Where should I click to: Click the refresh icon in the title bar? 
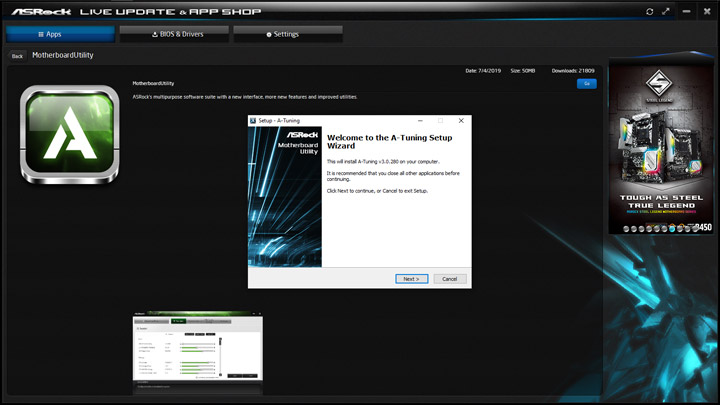[x=649, y=11]
